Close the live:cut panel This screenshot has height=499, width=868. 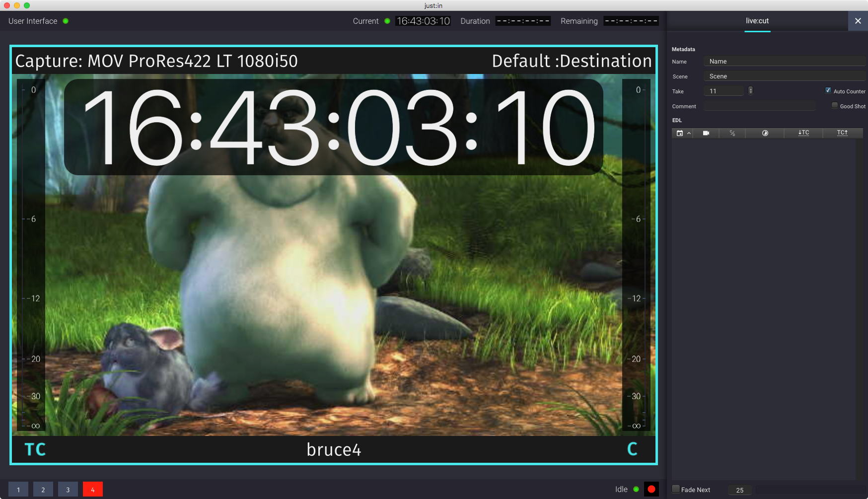pyautogui.click(x=858, y=21)
